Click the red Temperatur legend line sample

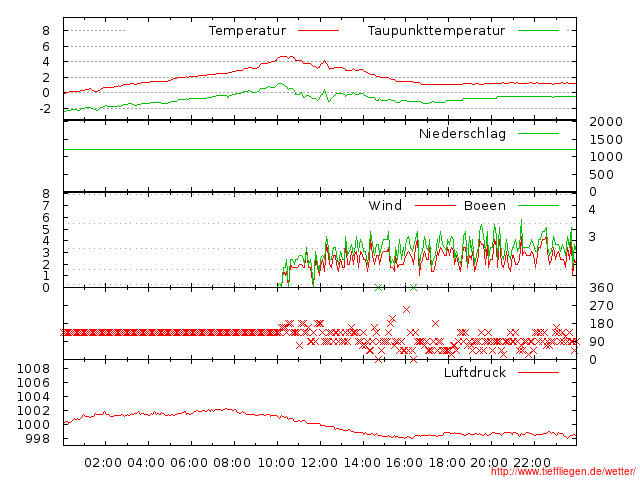coord(318,31)
